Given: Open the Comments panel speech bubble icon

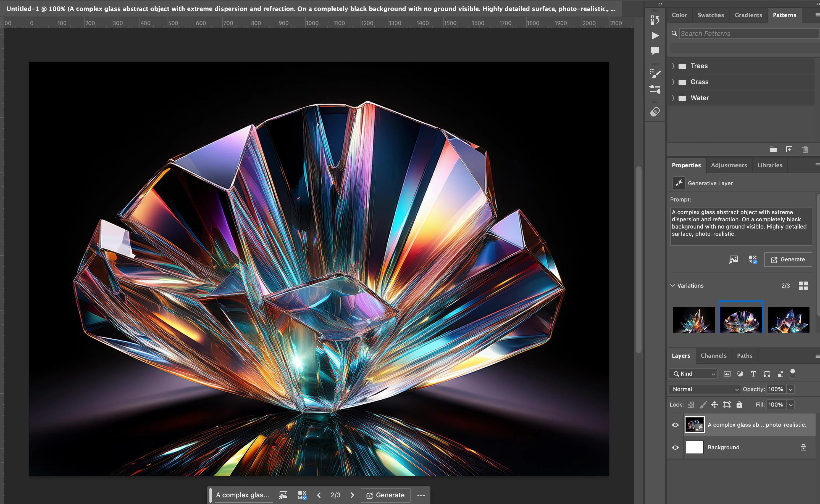Looking at the screenshot, I should [x=655, y=51].
